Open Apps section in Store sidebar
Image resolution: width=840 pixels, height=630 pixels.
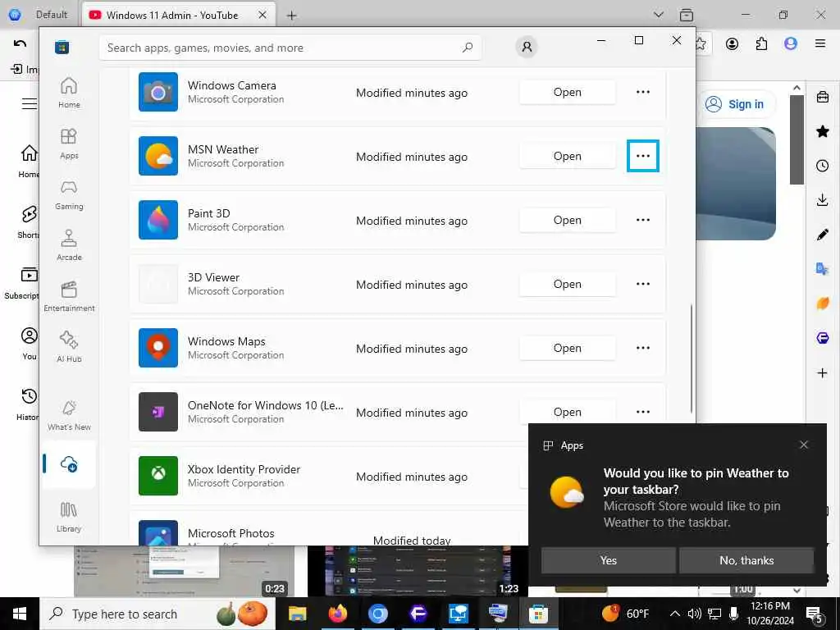pos(69,144)
